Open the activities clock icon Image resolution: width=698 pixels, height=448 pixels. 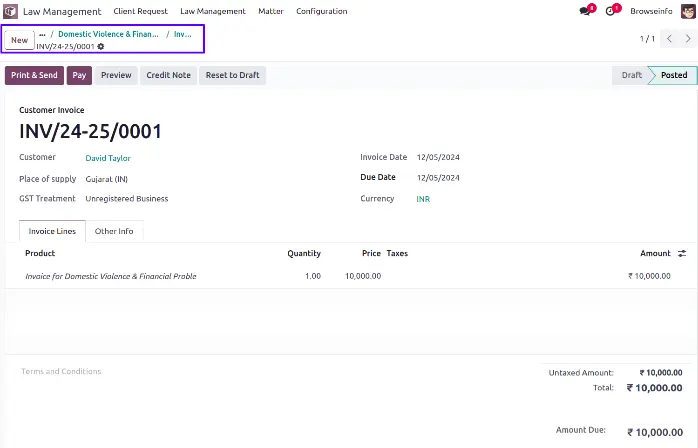point(611,11)
